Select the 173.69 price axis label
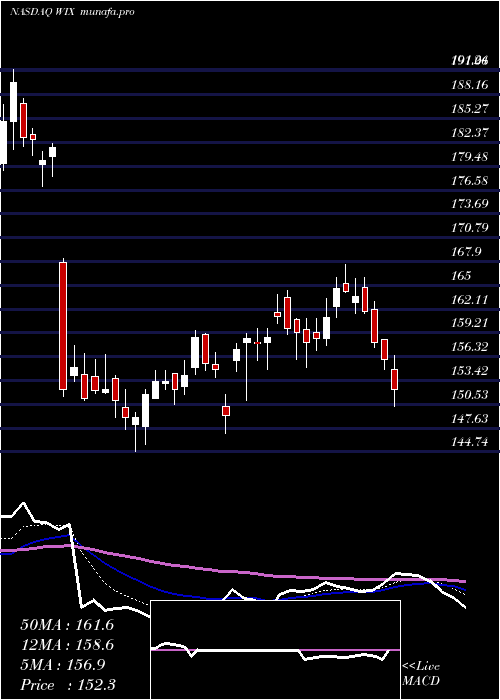The width and height of the screenshot is (500, 700). (x=468, y=205)
